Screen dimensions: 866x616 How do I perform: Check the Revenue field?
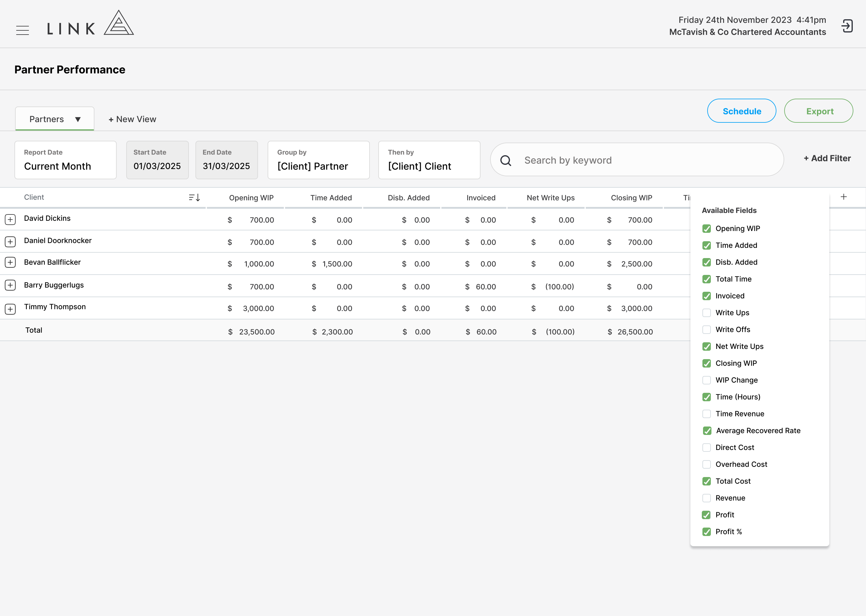[706, 498]
